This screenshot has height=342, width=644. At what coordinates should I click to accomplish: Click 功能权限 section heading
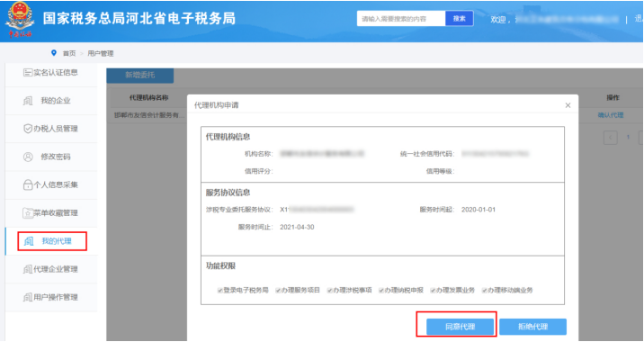point(220,266)
